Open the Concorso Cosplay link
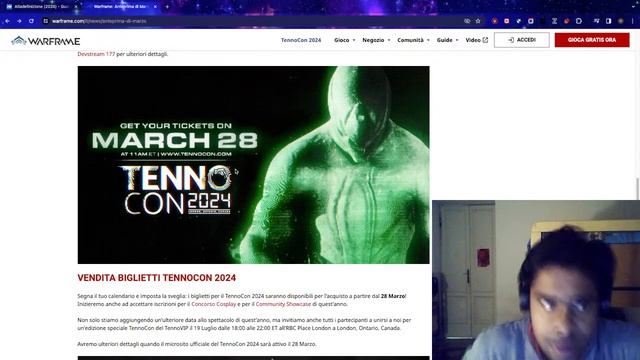Screen dimensions: 640x360 (x=213, y=304)
